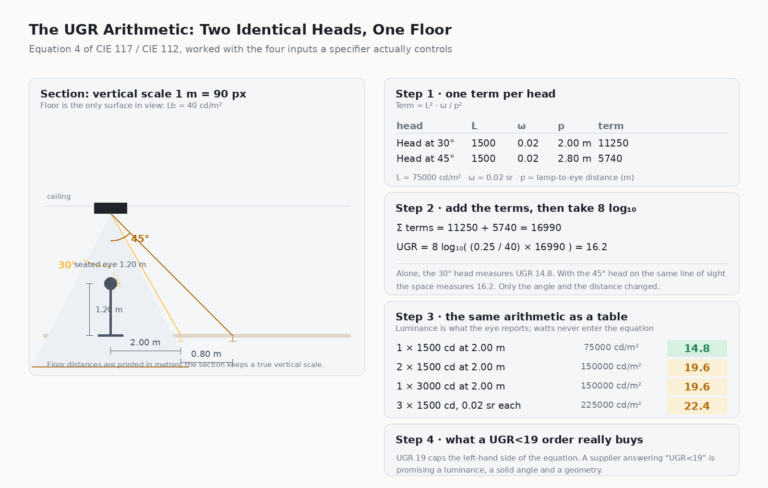Click the heading "Step 2 · add the terms, then take 8 log₁₀"
This screenshot has height=488, width=768.
(x=516, y=208)
